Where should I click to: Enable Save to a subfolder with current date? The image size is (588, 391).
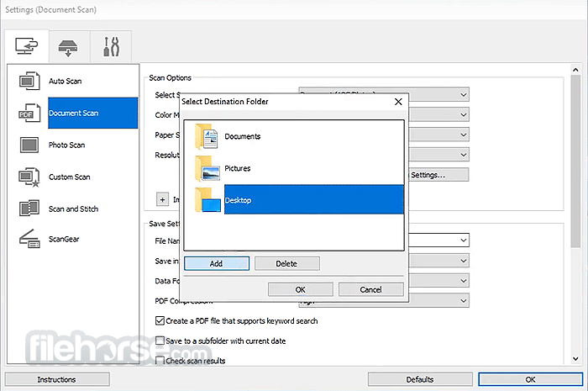pos(160,341)
